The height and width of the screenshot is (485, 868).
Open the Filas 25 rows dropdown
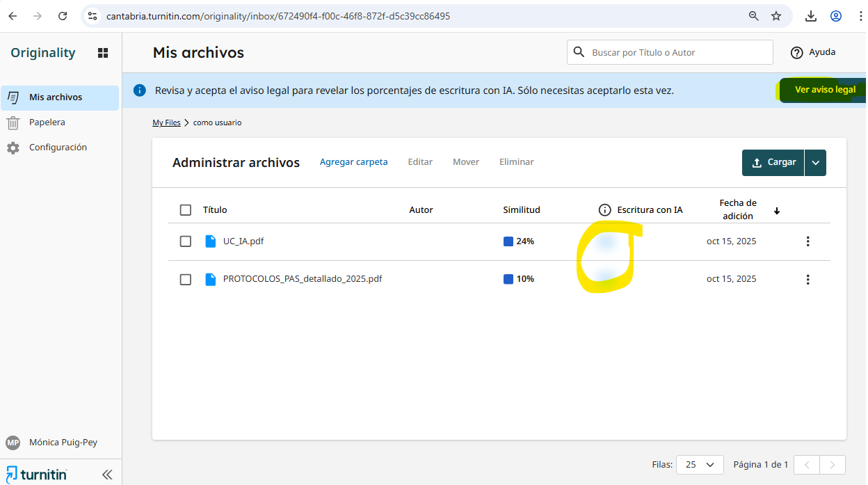pyautogui.click(x=700, y=464)
